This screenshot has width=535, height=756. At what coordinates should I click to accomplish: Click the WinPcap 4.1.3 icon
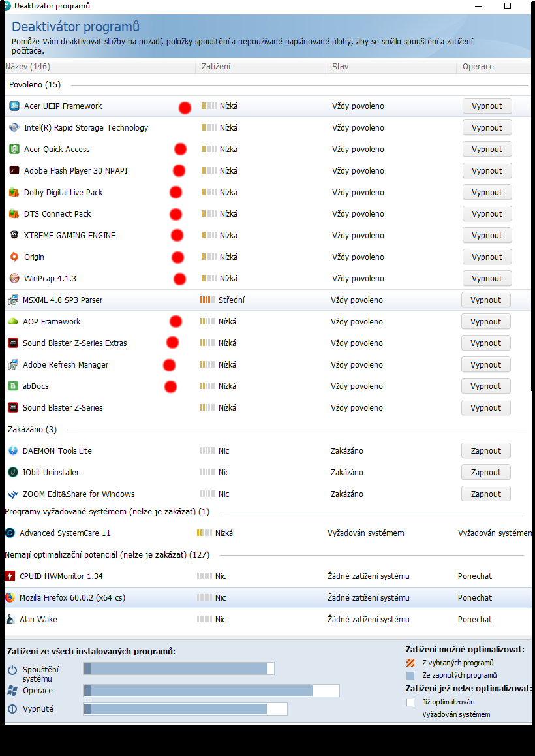(x=14, y=278)
